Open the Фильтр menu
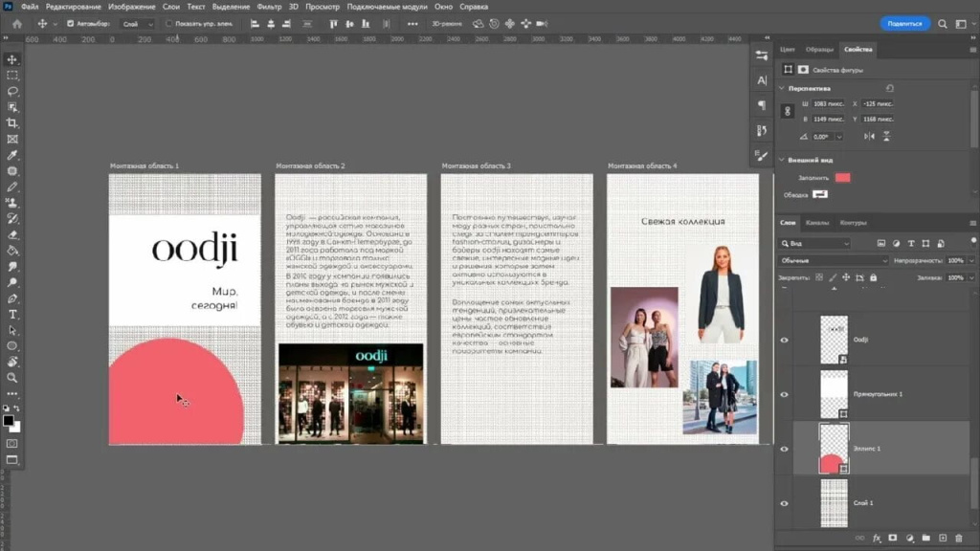 [x=269, y=7]
